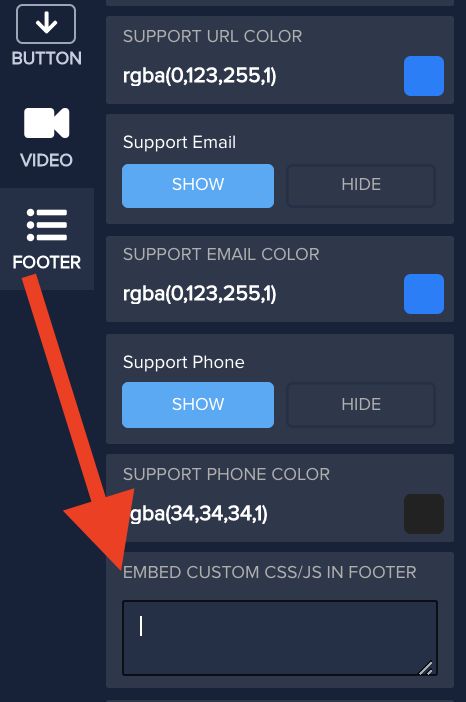Open the Support URL Color blue swatch
Viewport: 466px width, 702px height.
pos(424,76)
